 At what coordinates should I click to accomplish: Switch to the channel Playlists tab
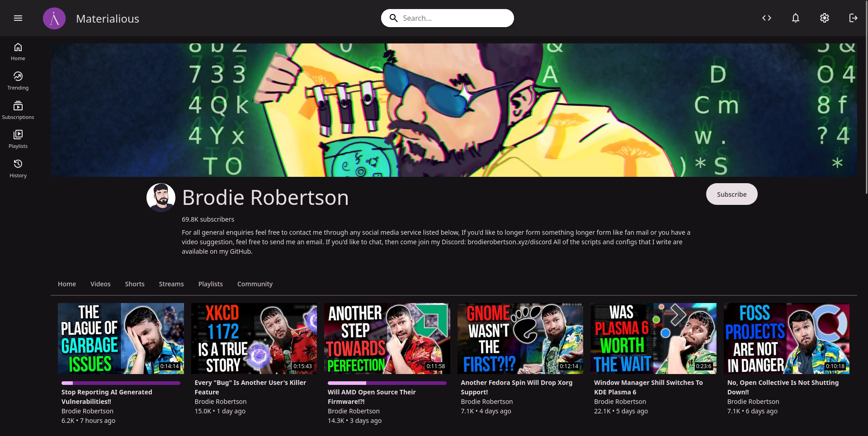click(x=211, y=284)
